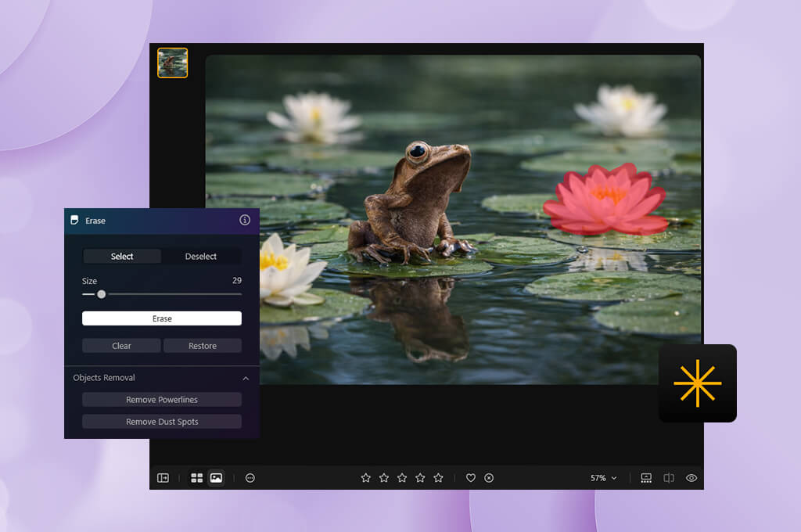Rate photo four stars
Image resolution: width=801 pixels, height=532 pixels.
pyautogui.click(x=420, y=478)
